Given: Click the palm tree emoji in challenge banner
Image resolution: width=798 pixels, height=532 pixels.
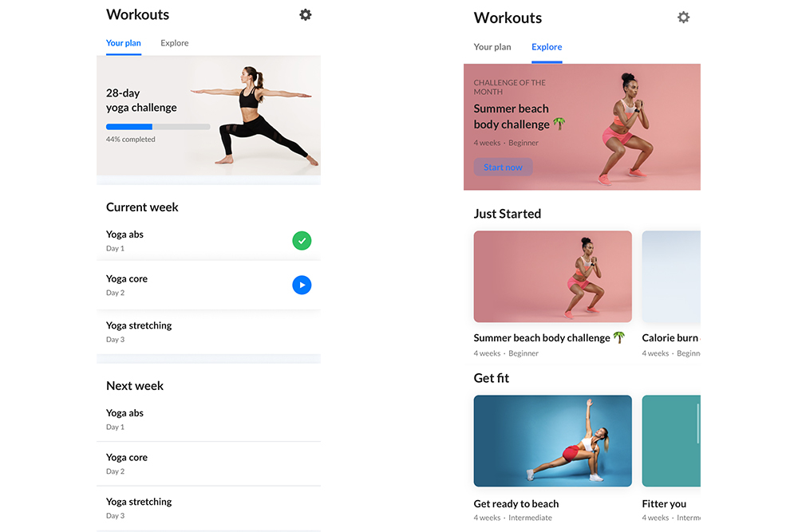Looking at the screenshot, I should click(559, 124).
